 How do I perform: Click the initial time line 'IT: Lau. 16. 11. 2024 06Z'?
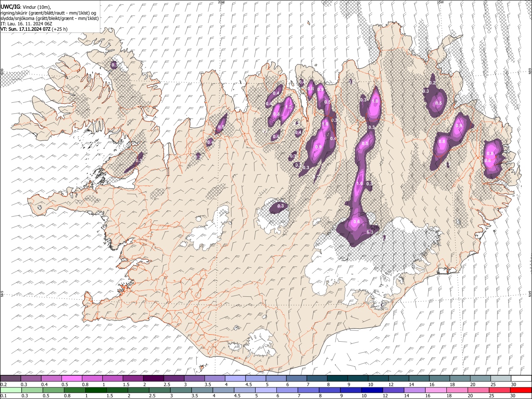26,24
